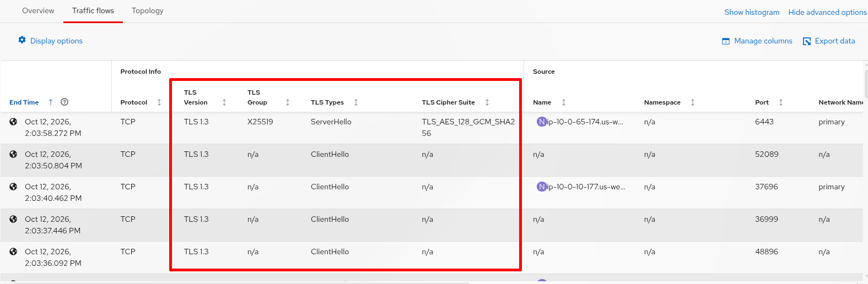Image resolution: width=868 pixels, height=284 pixels.
Task: Sort by Port column arrows
Action: [781, 102]
